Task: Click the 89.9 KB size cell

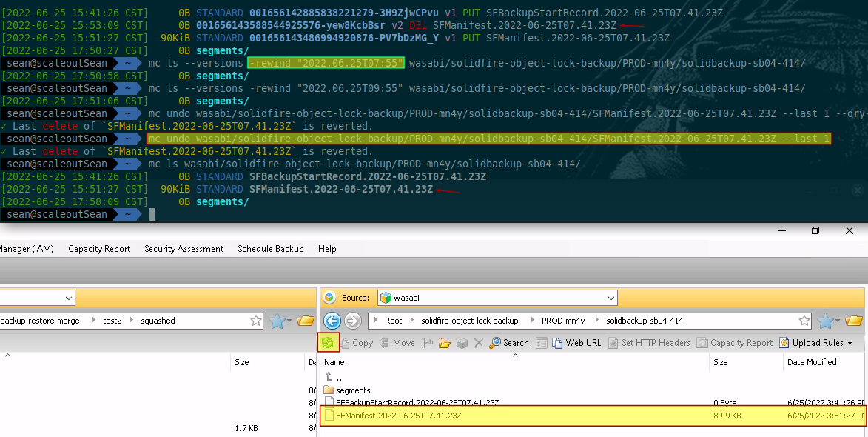Action: point(727,416)
